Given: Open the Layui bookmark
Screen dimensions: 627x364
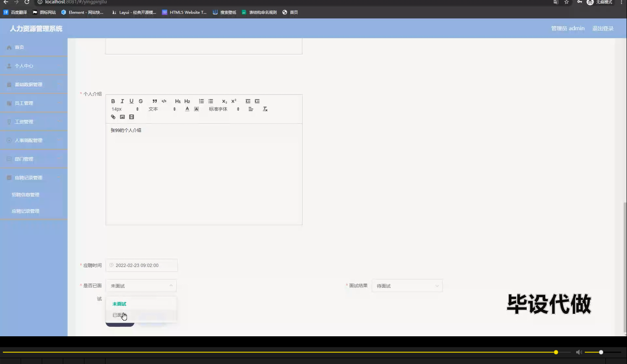Looking at the screenshot, I should (134, 12).
